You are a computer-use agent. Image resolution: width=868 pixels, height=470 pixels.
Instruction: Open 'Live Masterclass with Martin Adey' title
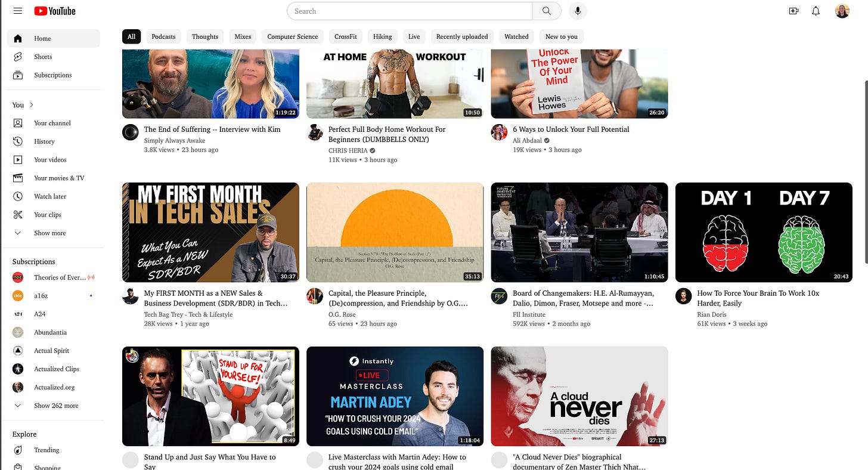tap(397, 462)
